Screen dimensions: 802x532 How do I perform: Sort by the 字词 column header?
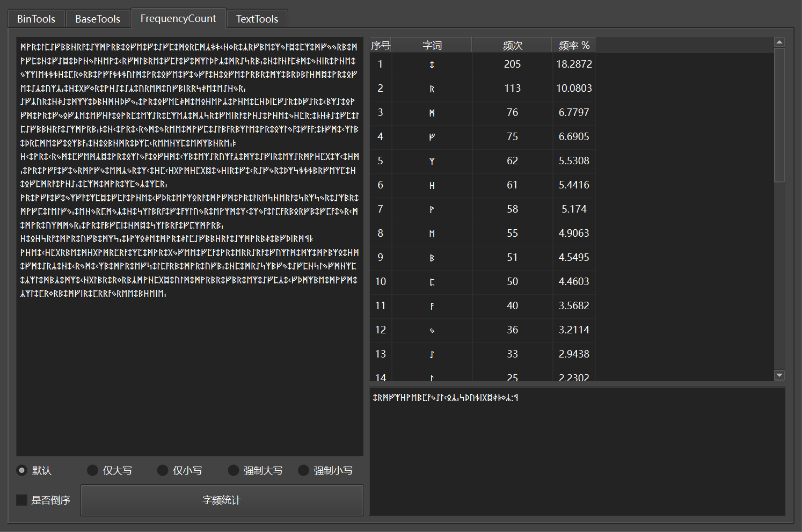432,46
